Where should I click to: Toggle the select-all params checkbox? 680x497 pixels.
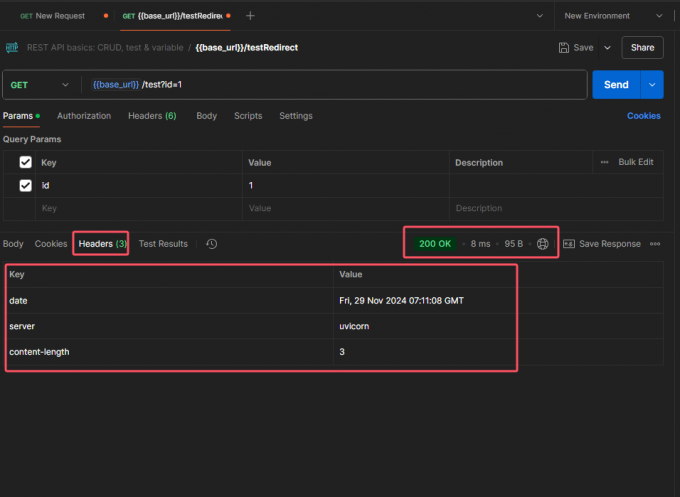26,162
